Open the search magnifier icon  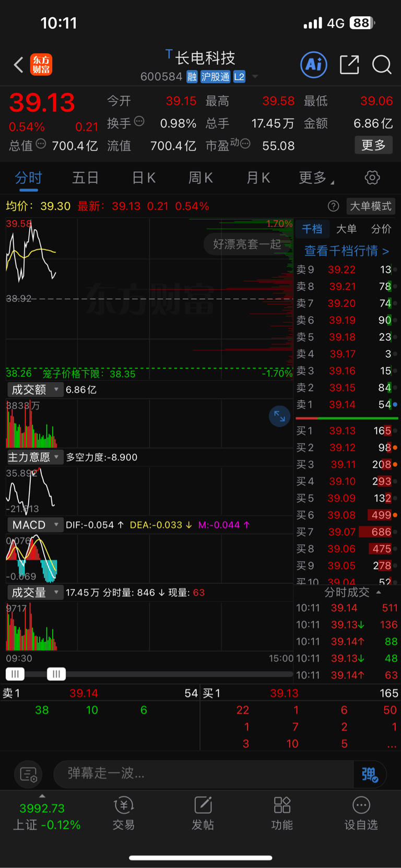382,65
